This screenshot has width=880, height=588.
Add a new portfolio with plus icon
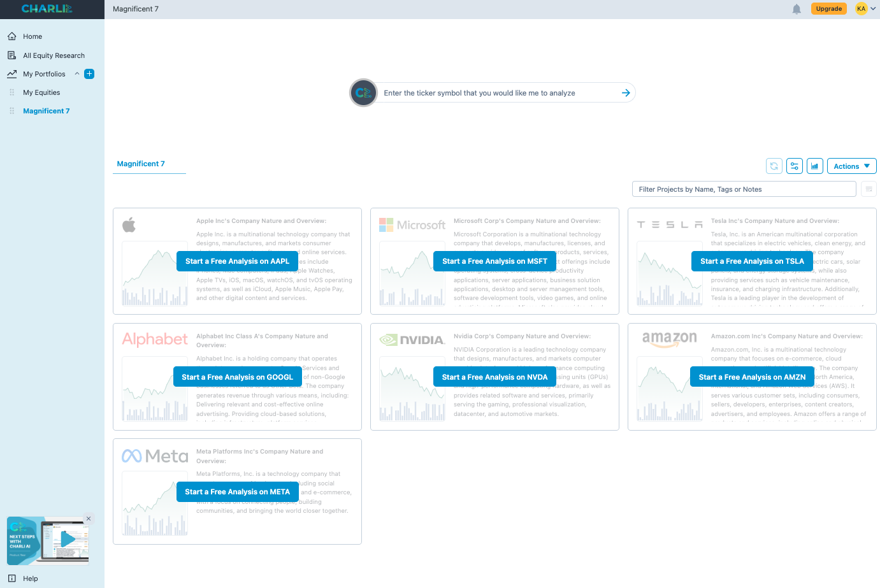tap(89, 74)
